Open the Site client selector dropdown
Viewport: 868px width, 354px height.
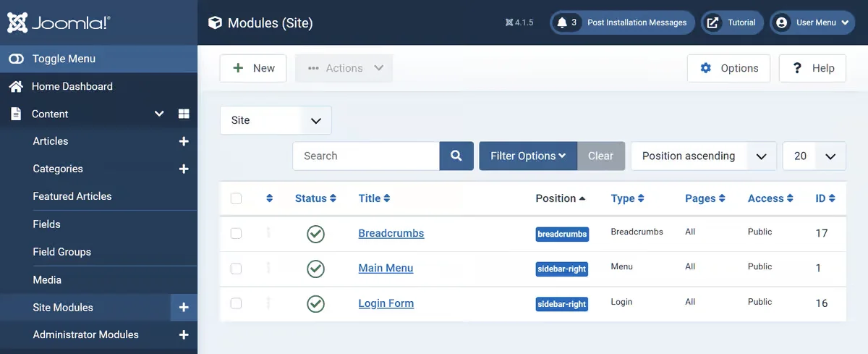pyautogui.click(x=276, y=120)
